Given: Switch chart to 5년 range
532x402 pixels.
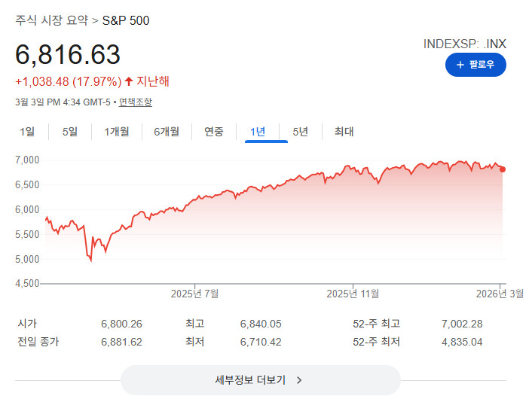Looking at the screenshot, I should pos(301,132).
